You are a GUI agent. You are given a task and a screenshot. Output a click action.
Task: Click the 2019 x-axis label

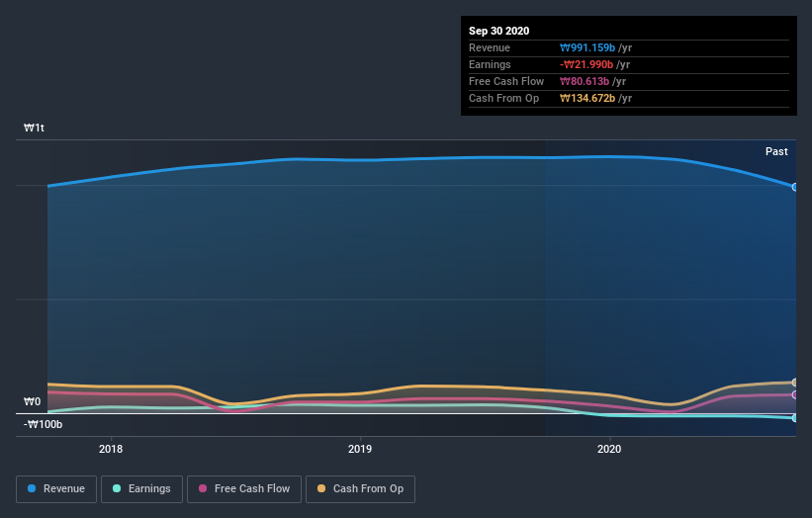(360, 449)
